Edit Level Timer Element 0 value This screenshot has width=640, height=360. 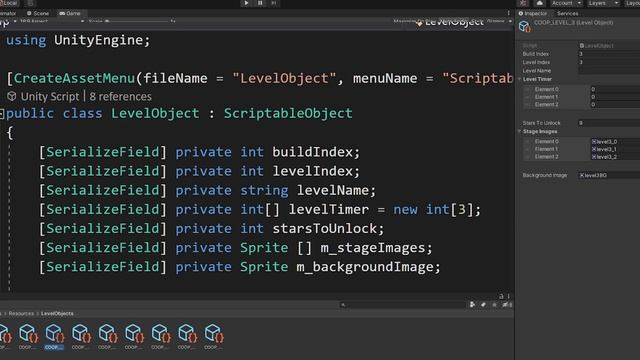pos(615,89)
